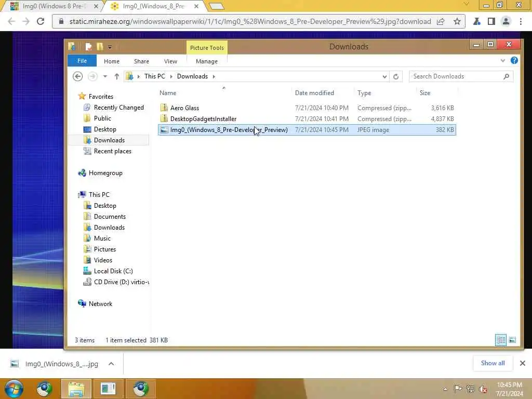The image size is (532, 399).
Task: Switch to first Chrome tab Img0 (Windows 8 Pre
Action: (x=54, y=6)
